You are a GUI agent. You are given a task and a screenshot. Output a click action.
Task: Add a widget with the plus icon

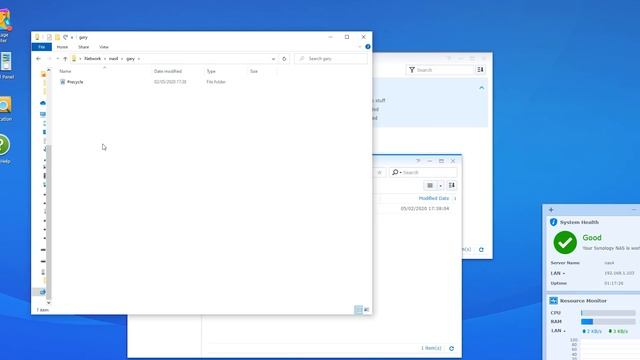551,210
